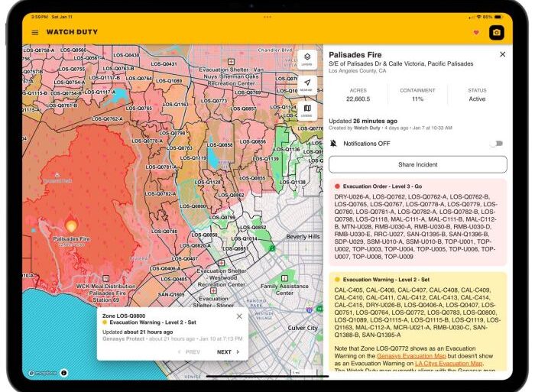Click zone label LOS-Q0431 on map
The image size is (535, 392).
(x=164, y=63)
